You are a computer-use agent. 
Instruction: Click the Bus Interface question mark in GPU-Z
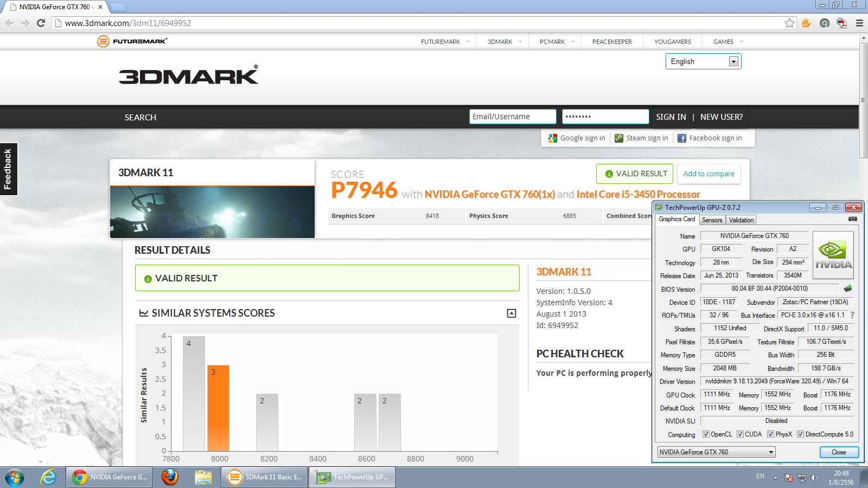[852, 315]
